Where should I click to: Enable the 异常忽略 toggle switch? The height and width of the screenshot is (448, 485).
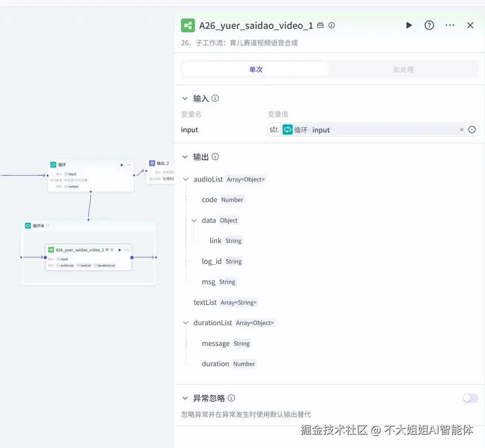470,398
